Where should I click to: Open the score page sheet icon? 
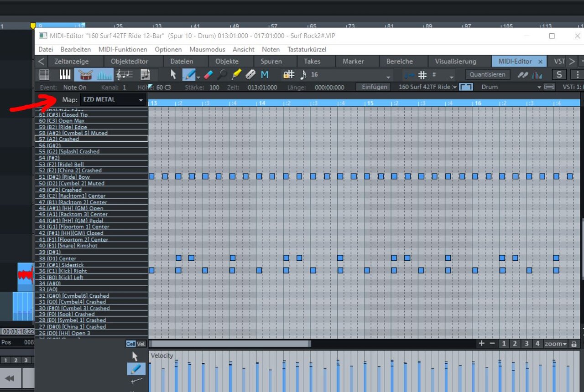pos(145,75)
